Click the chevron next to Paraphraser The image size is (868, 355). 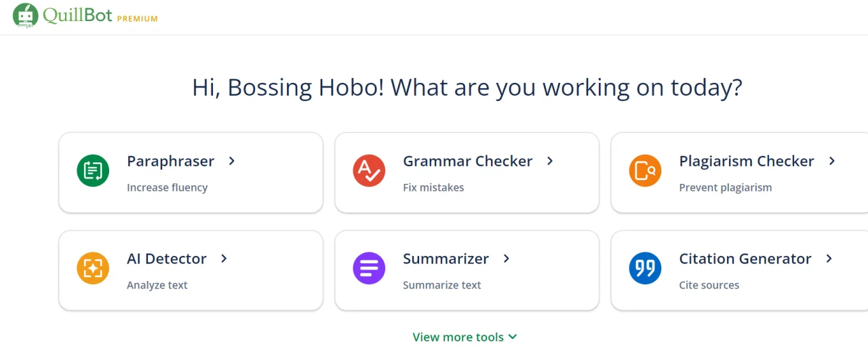click(232, 161)
